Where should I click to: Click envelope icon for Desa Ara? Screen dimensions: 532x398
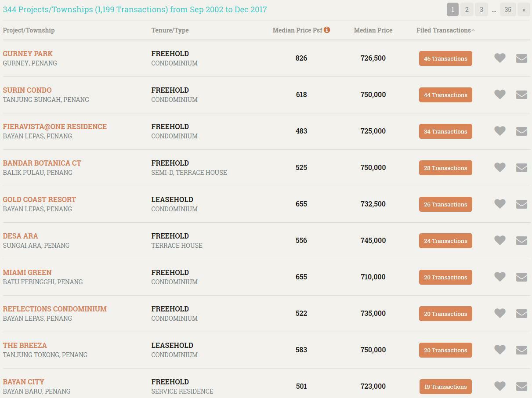click(x=521, y=240)
